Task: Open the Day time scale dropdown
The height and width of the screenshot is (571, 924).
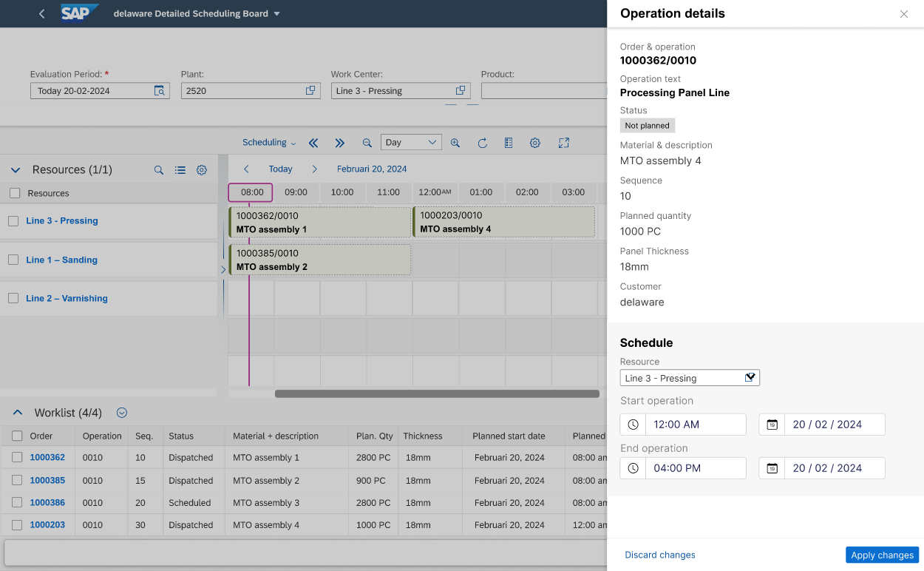Action: click(411, 143)
